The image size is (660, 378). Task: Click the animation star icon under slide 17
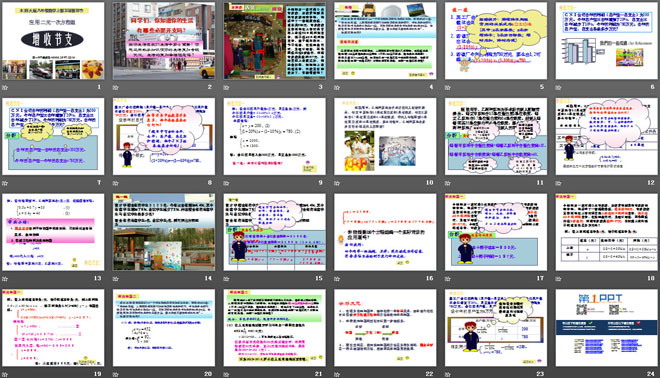448,279
